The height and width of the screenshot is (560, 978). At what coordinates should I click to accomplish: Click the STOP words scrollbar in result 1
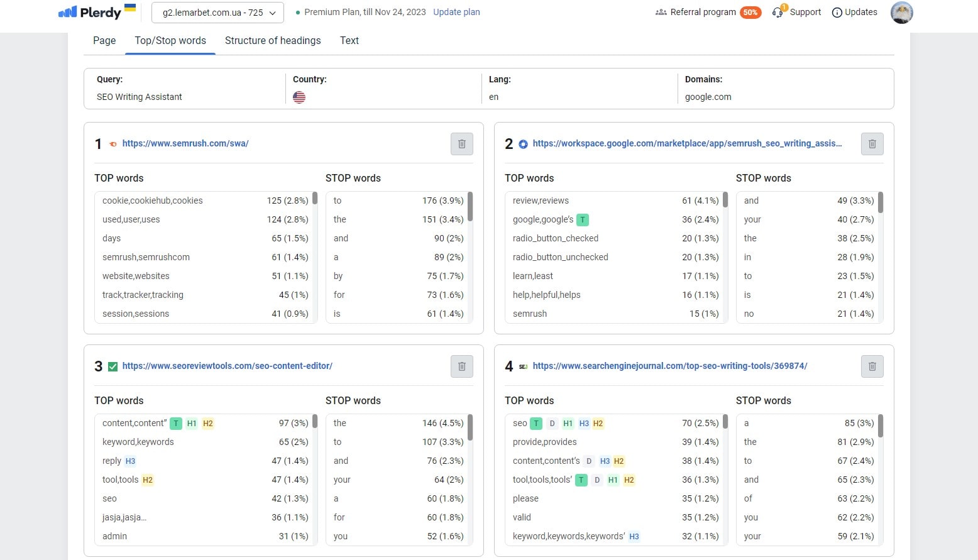tap(470, 206)
